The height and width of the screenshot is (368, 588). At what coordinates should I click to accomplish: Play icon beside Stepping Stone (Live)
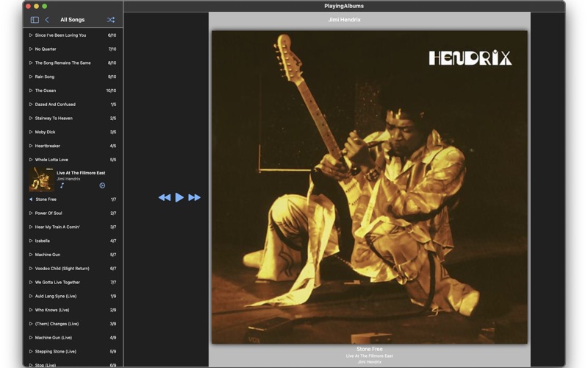click(31, 352)
